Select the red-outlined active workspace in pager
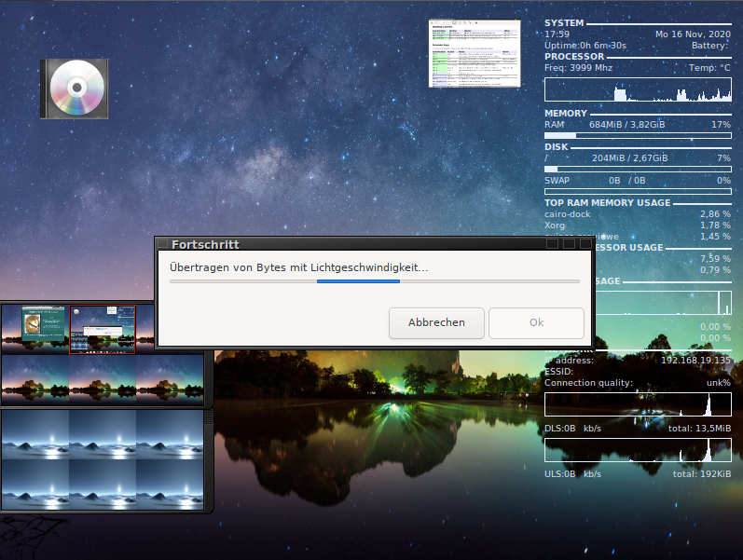 tap(103, 329)
